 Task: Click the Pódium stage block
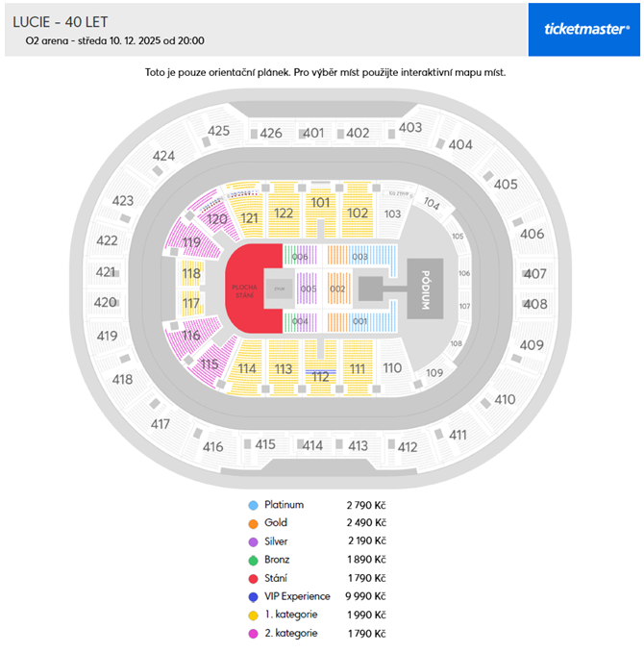tap(425, 289)
